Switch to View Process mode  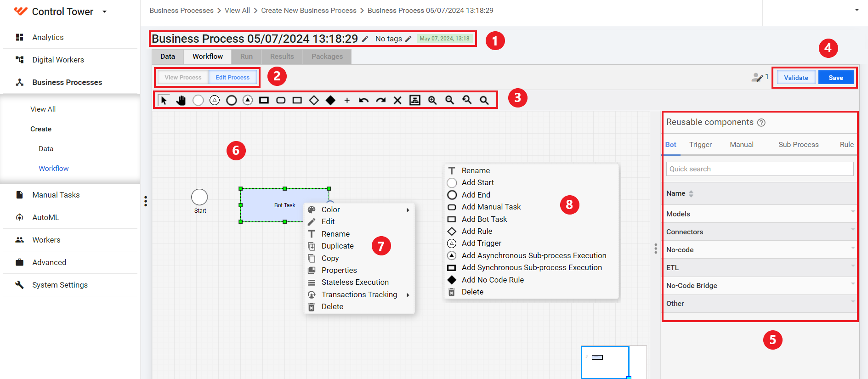[x=183, y=77]
